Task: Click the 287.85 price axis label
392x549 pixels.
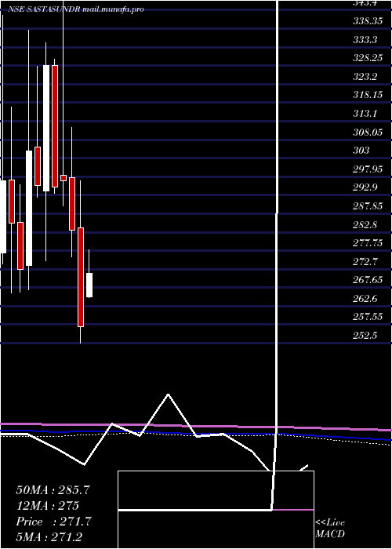Action: (x=368, y=205)
